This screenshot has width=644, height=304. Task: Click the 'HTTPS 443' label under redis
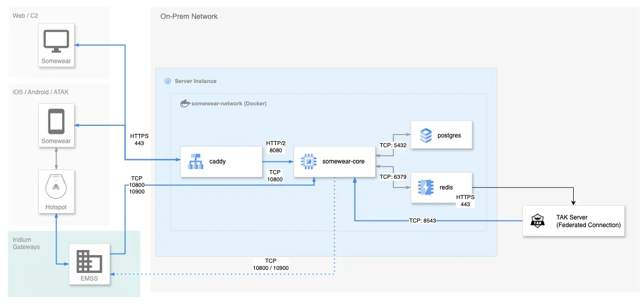(465, 201)
